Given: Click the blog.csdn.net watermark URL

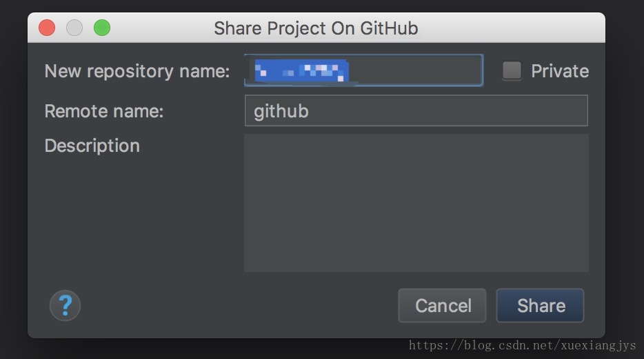Looking at the screenshot, I should tap(522, 345).
